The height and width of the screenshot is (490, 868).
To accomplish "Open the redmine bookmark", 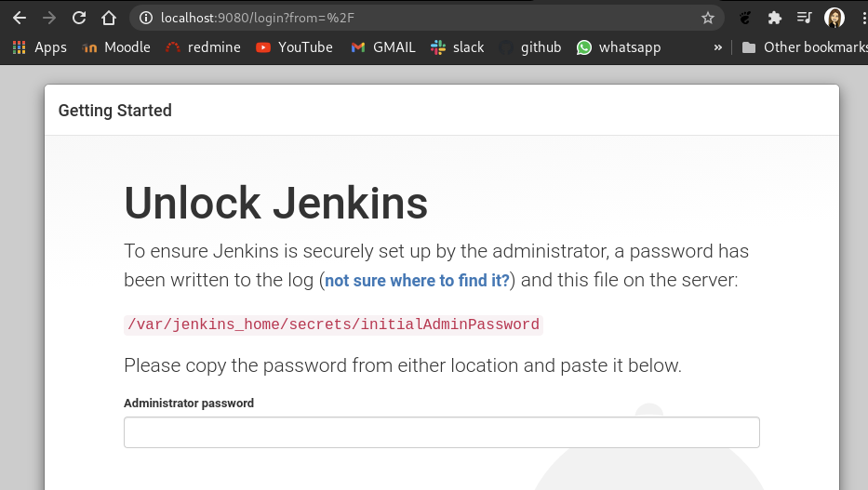I will (x=203, y=47).
